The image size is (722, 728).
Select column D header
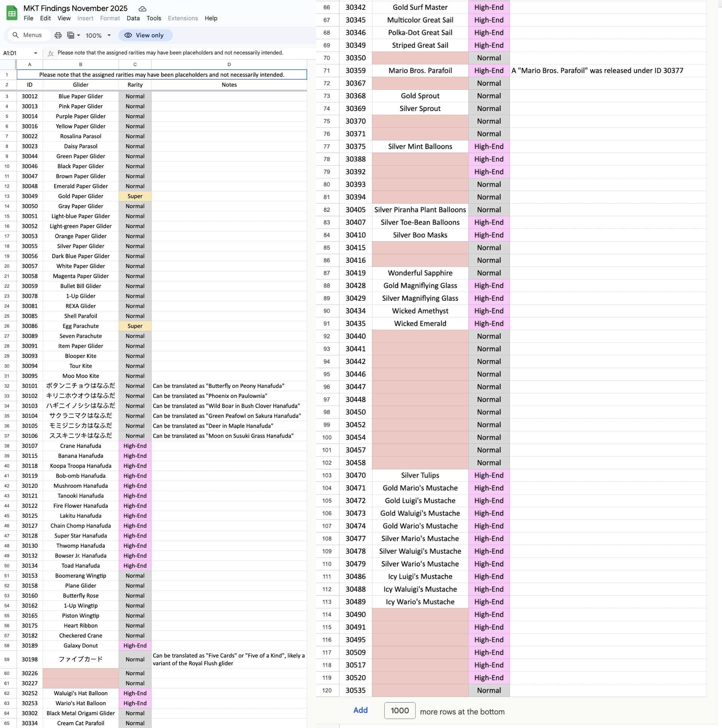(229, 64)
